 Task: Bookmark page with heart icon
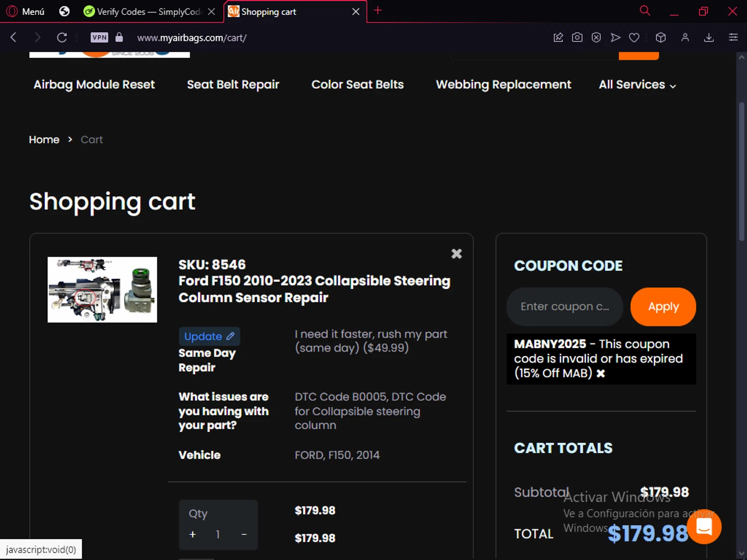pyautogui.click(x=634, y=37)
